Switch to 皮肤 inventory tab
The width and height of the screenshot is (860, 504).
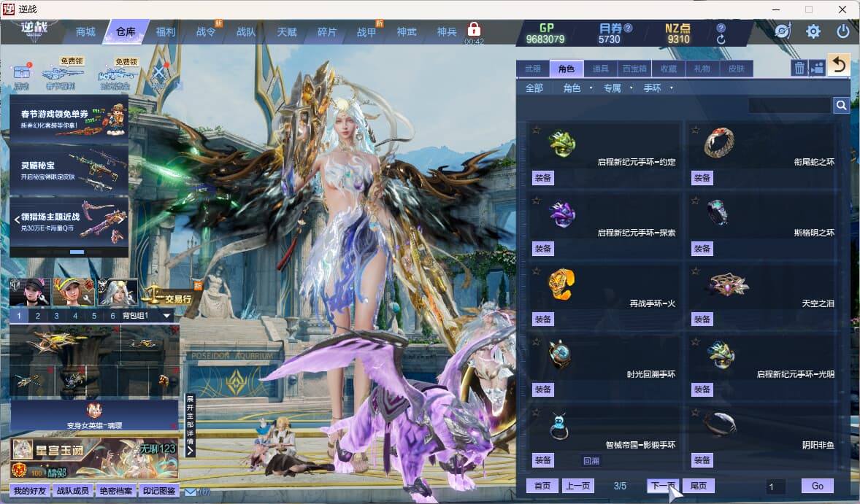(736, 69)
